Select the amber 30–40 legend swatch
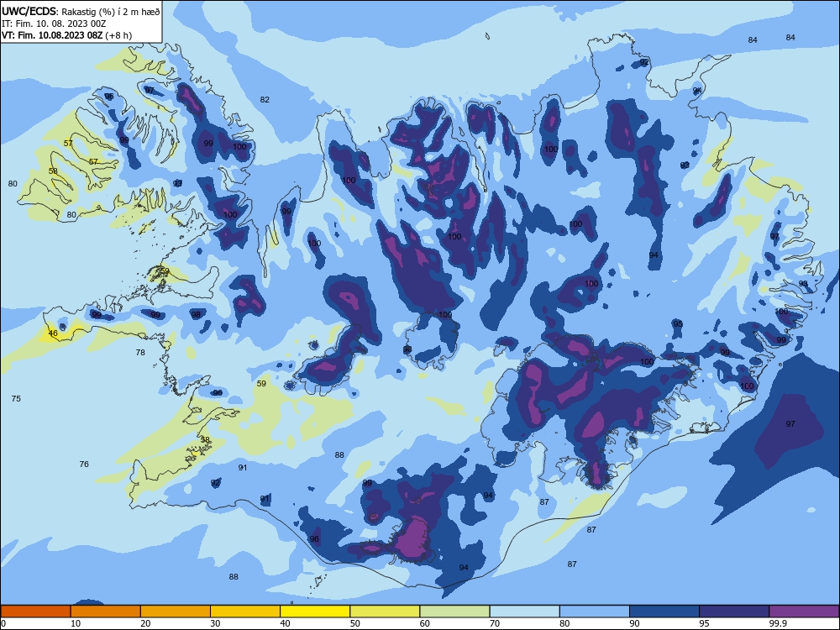Viewport: 840px width, 630px height. pos(245,612)
